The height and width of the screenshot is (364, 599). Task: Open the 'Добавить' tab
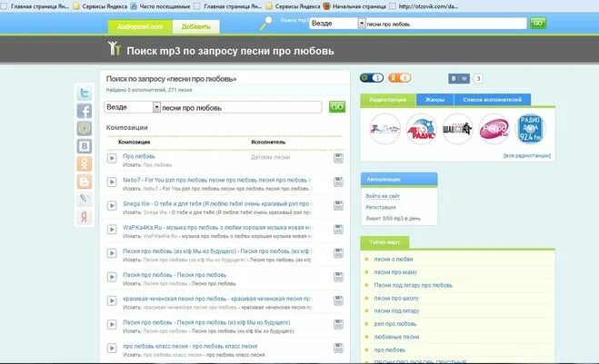(196, 26)
